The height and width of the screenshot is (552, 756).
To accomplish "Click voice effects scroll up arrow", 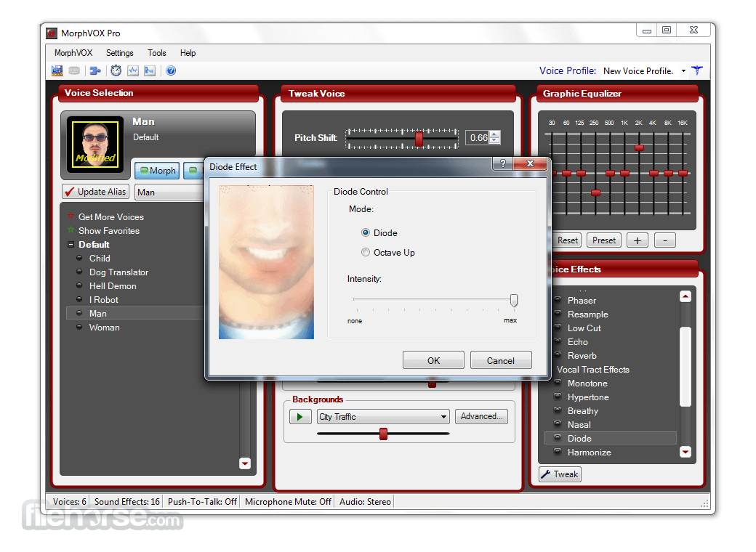I will [685, 297].
